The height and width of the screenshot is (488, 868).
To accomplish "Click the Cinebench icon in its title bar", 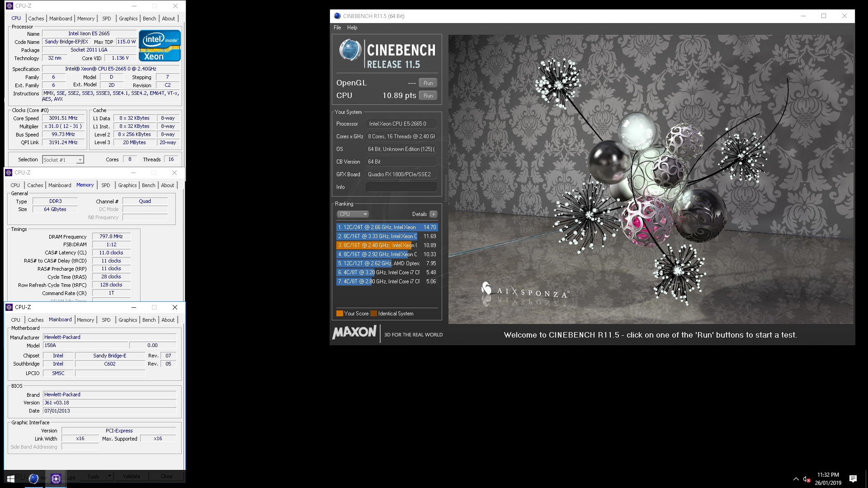I will pyautogui.click(x=337, y=16).
